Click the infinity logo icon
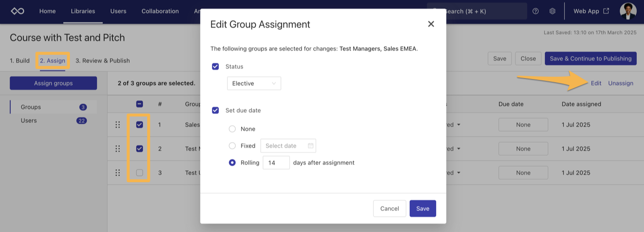 tap(17, 11)
